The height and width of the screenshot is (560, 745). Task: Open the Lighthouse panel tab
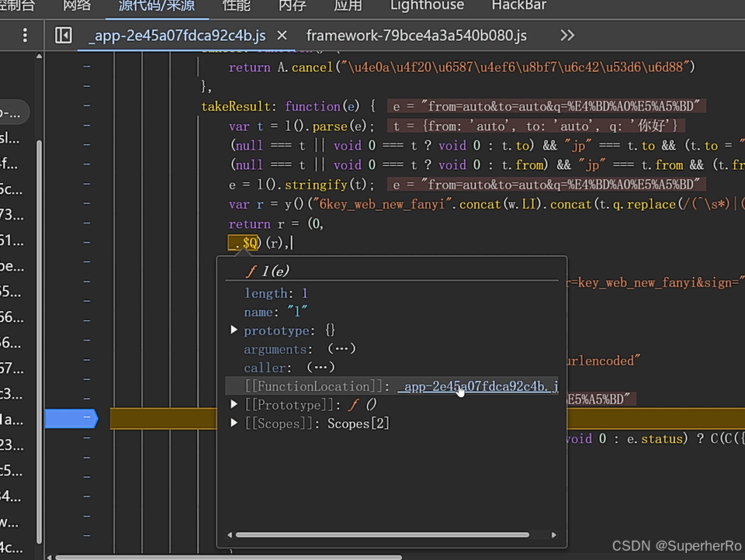[427, 5]
